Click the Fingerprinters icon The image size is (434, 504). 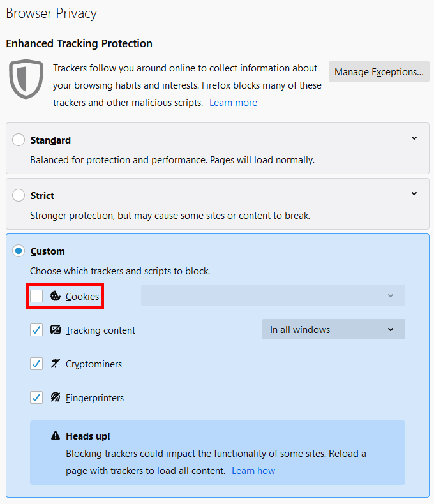(56, 397)
